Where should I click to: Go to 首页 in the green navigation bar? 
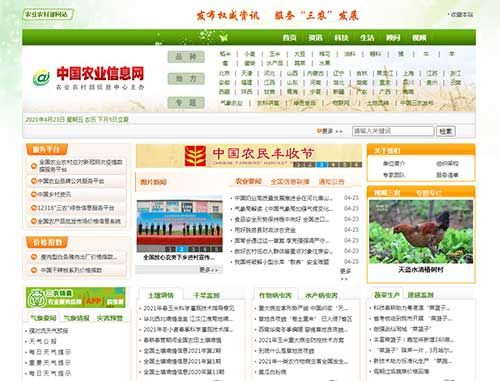[289, 38]
